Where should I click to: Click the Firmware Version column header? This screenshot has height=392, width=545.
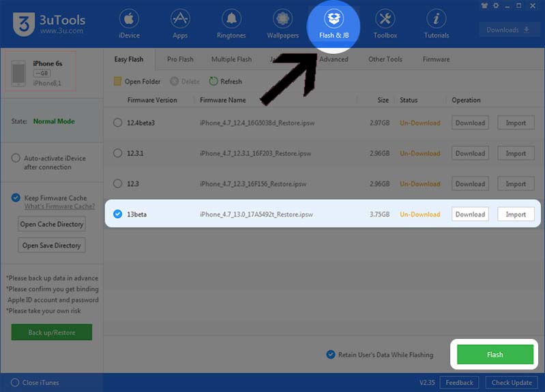pyautogui.click(x=152, y=100)
